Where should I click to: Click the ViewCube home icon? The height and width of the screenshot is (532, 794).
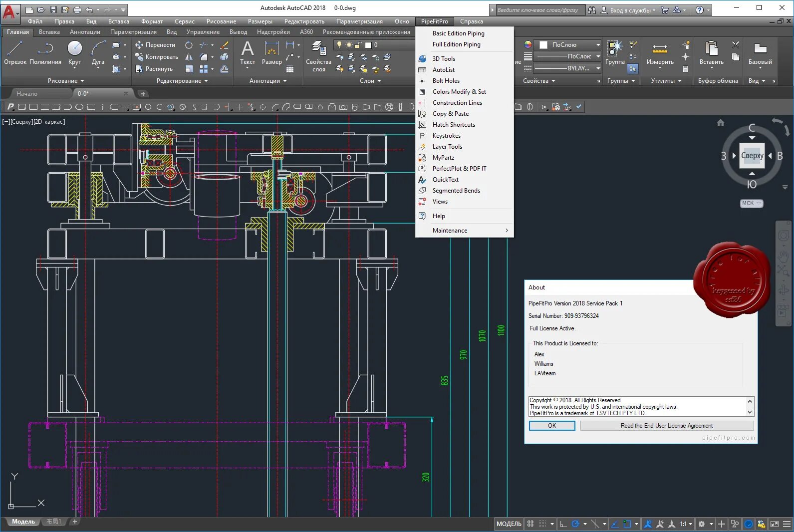tap(720, 123)
